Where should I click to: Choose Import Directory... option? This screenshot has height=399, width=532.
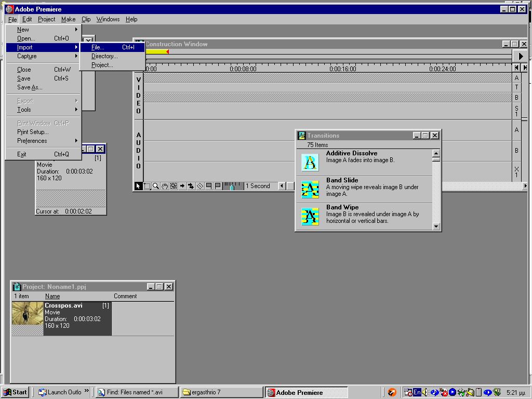click(x=112, y=56)
